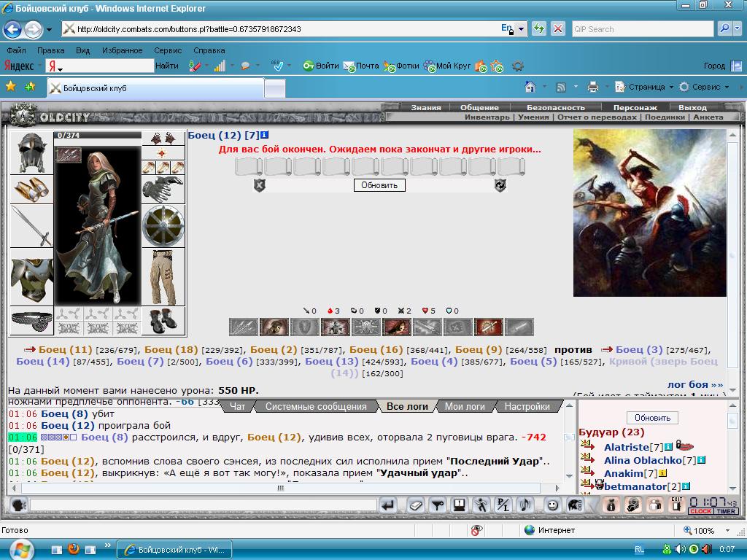
Task: Select the Все логи tab
Action: (x=407, y=407)
